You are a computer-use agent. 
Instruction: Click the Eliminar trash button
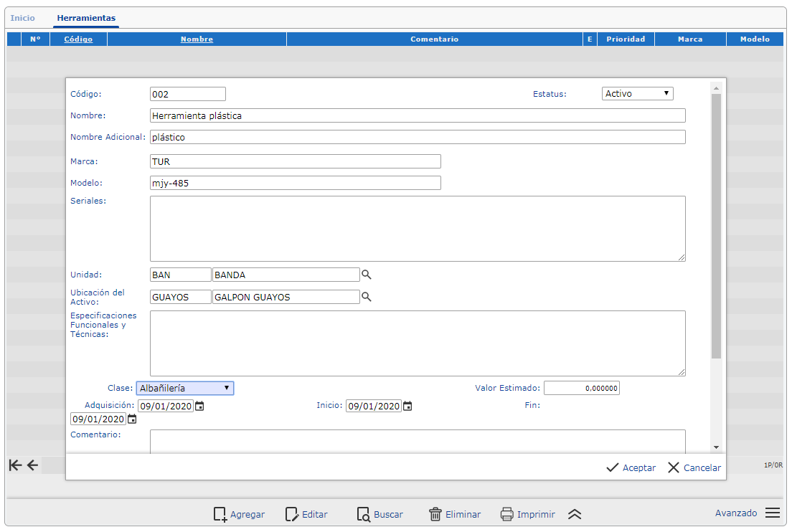(x=454, y=514)
